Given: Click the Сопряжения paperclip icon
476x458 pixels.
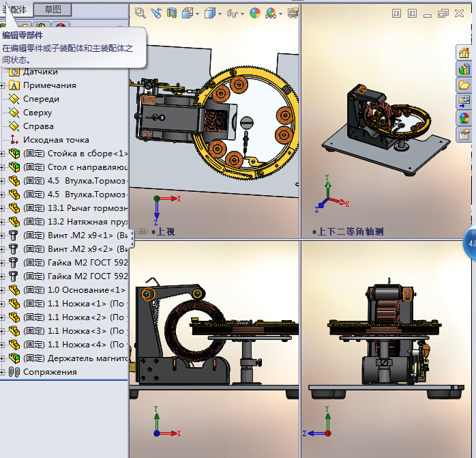Looking at the screenshot, I should click(x=14, y=372).
